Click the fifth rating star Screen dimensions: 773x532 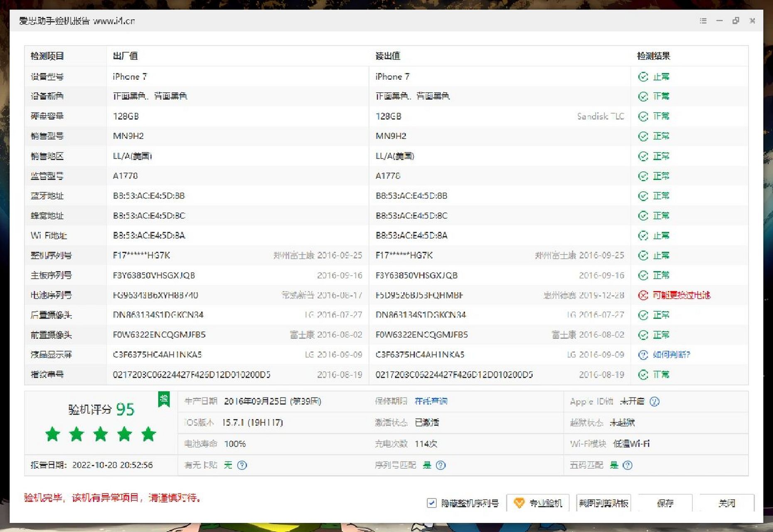[148, 435]
